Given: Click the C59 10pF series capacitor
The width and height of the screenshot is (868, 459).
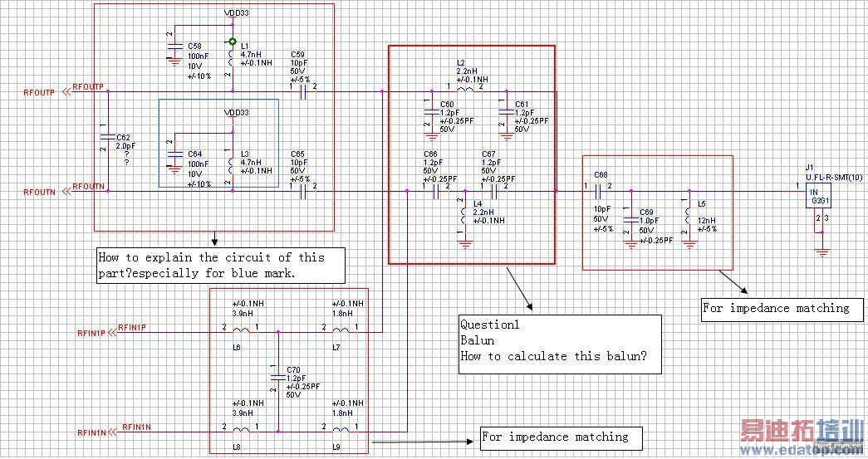Looking at the screenshot, I should point(303,92).
